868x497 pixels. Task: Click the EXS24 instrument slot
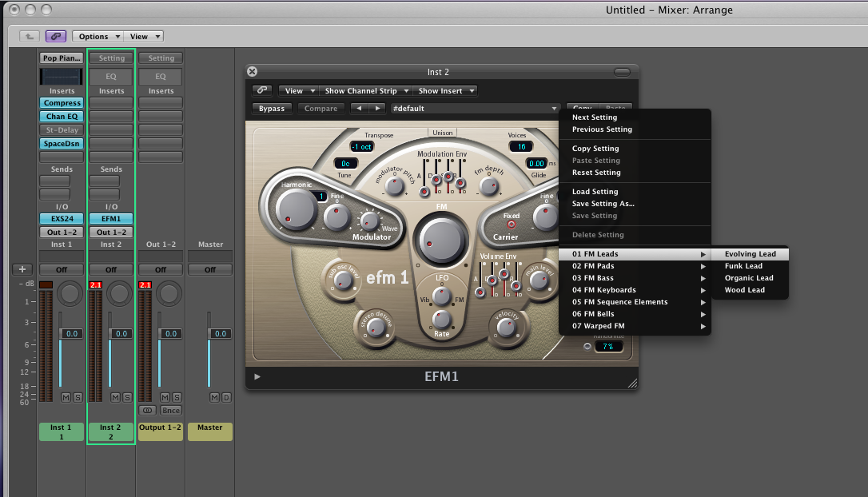(x=62, y=219)
